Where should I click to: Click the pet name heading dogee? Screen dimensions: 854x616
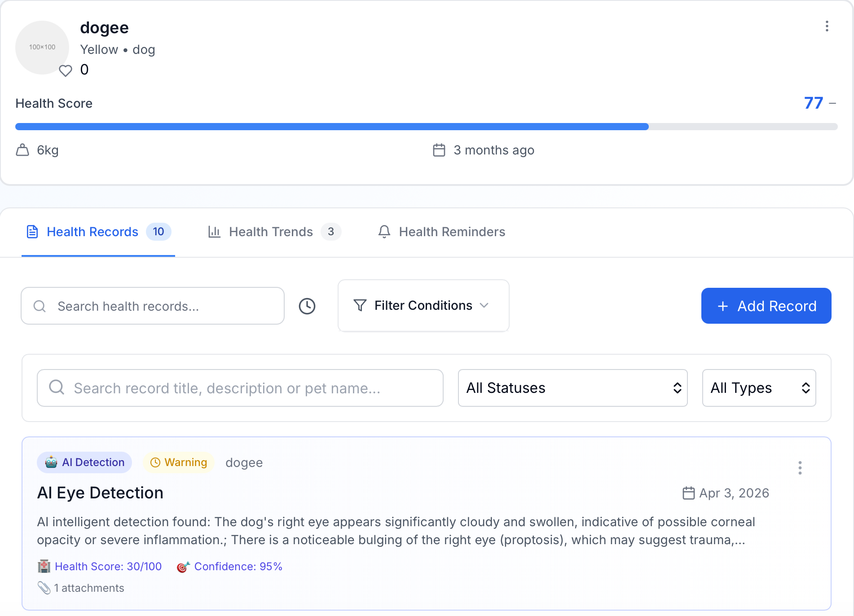click(x=104, y=28)
